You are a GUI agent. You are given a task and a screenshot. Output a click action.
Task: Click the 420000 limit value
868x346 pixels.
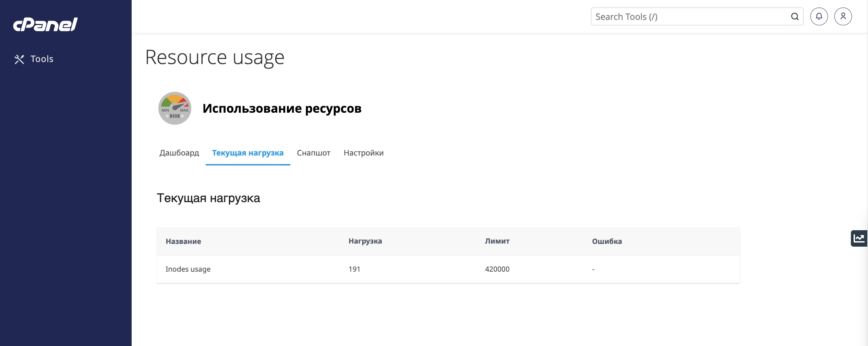pos(497,269)
